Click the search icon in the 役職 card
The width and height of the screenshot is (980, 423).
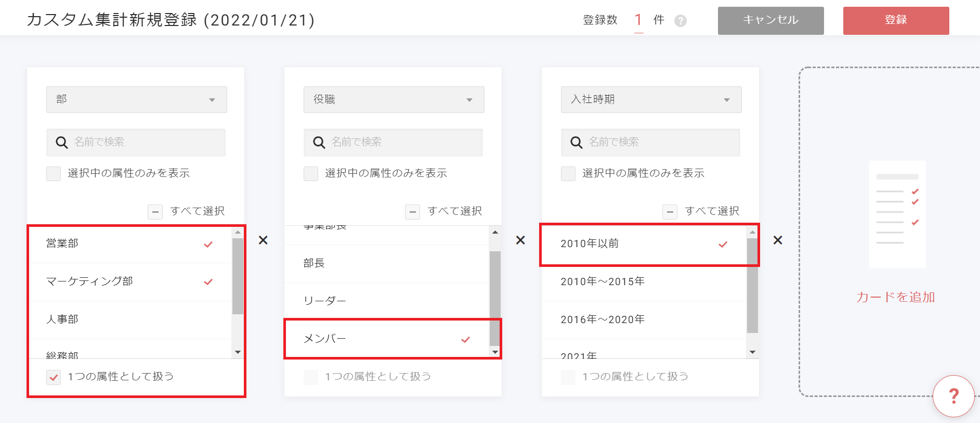(x=319, y=143)
